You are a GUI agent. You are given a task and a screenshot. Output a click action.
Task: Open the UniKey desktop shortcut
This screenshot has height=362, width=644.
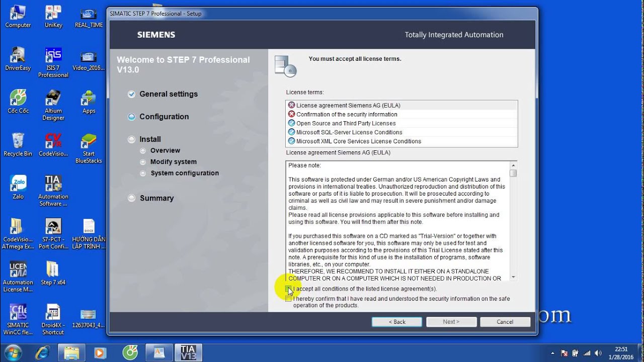click(x=53, y=17)
